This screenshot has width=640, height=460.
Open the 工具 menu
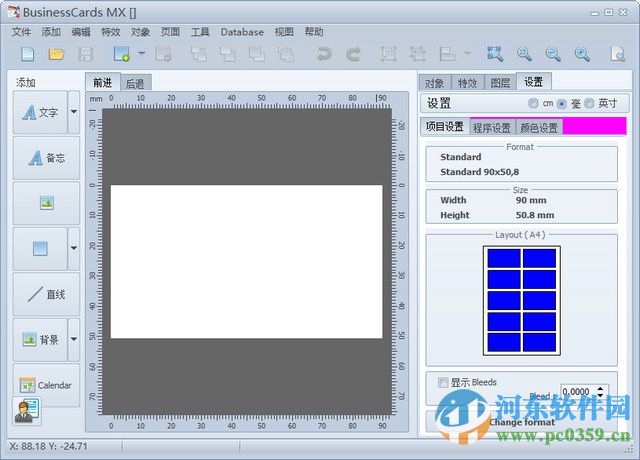[x=200, y=32]
